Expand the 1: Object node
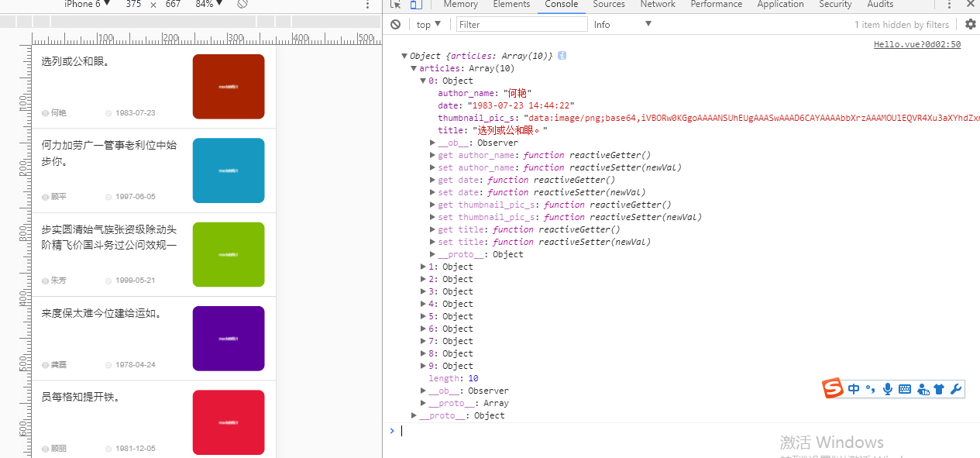 [423, 267]
